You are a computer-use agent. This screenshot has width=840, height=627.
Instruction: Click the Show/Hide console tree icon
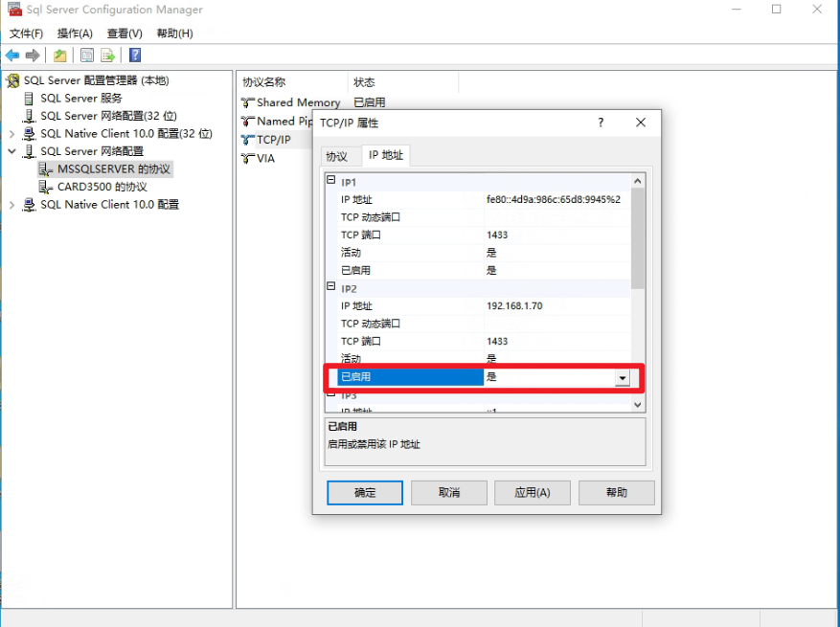click(87, 56)
